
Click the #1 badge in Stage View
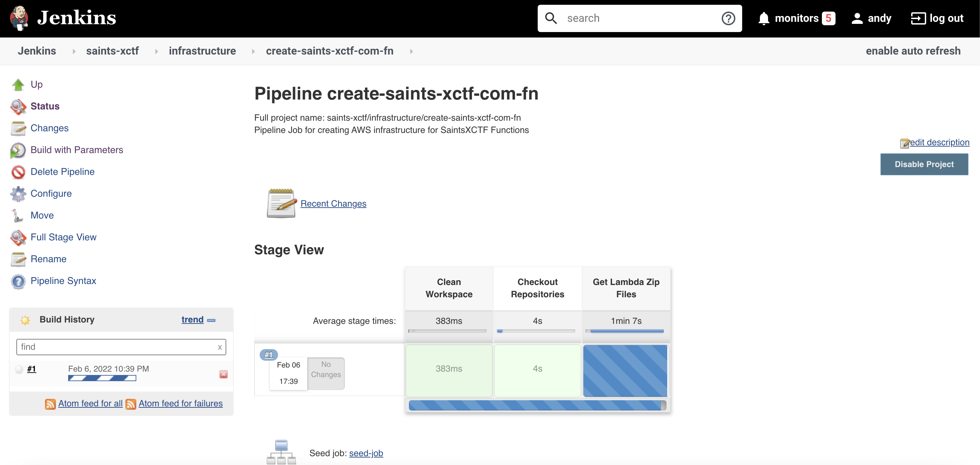[x=269, y=355]
